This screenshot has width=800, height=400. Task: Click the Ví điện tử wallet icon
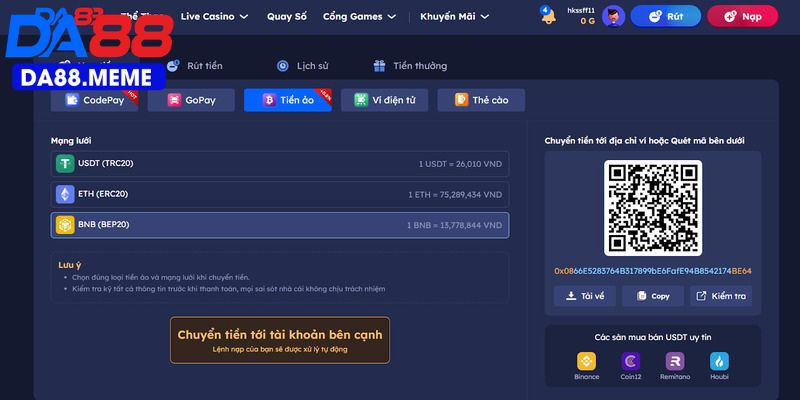coord(361,100)
